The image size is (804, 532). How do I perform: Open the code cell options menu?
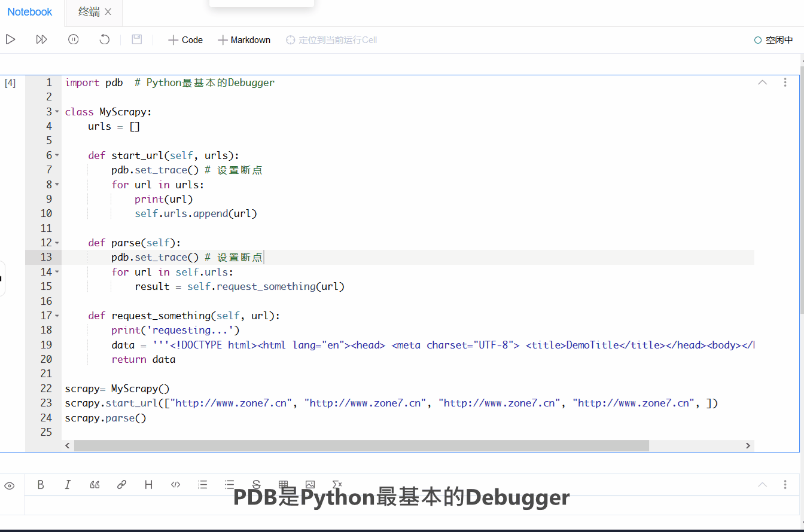(784, 82)
